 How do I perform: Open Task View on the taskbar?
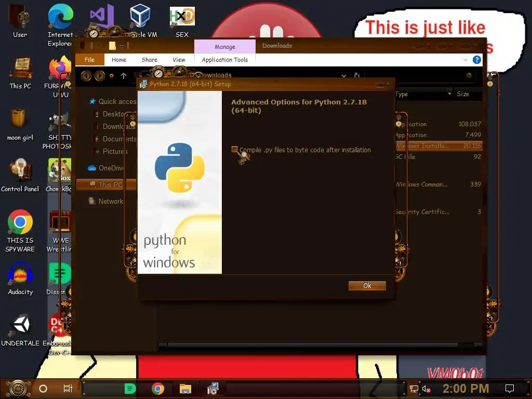pyautogui.click(x=68, y=389)
